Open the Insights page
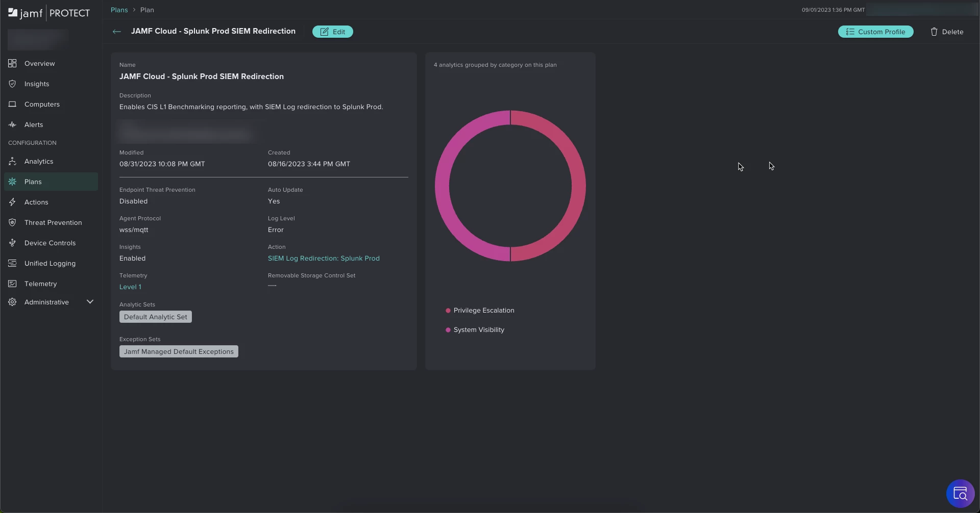This screenshot has width=980, height=513. [x=37, y=84]
